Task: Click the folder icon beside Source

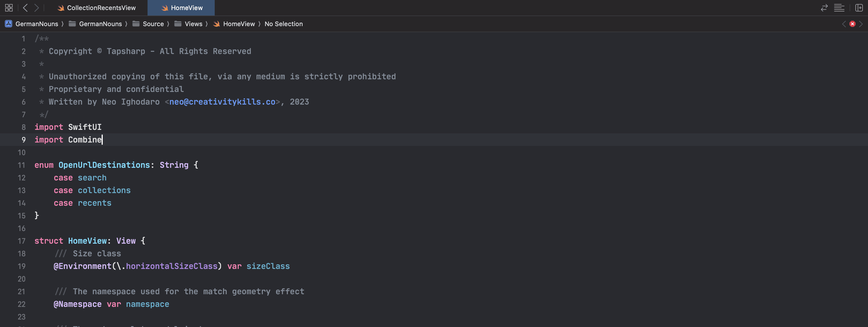Action: (x=136, y=24)
